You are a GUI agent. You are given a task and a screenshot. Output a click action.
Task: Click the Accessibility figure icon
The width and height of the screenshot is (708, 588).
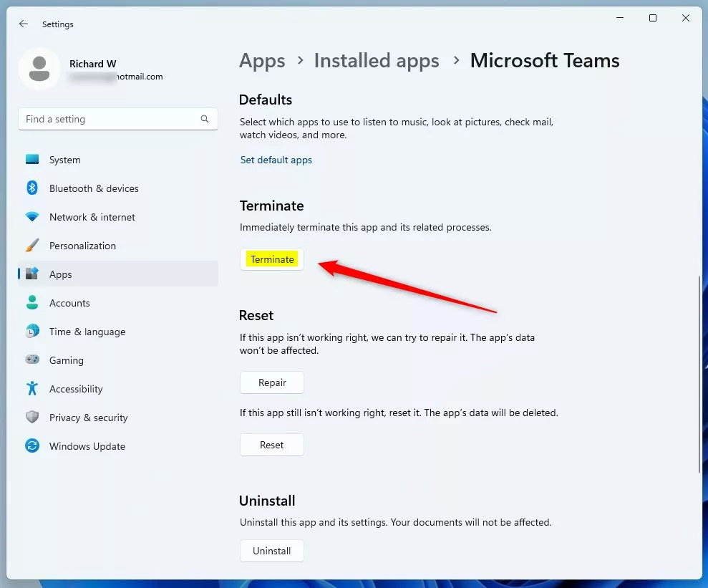pos(32,388)
